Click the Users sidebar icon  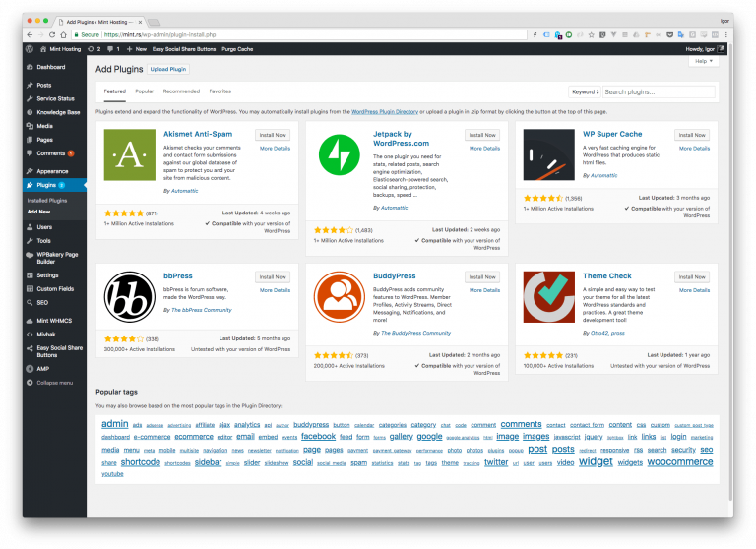[30, 227]
